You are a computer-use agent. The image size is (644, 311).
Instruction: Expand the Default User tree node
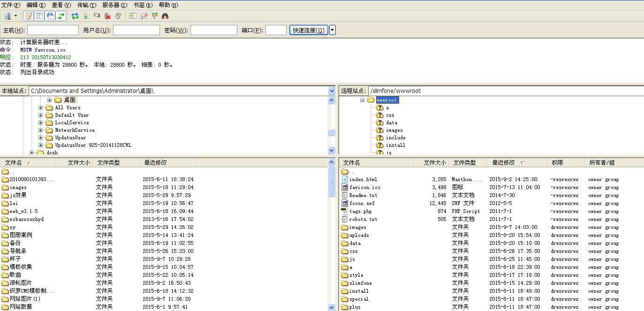[41, 115]
